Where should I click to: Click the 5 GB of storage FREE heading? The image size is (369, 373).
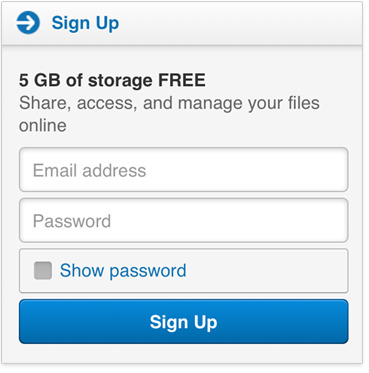click(x=112, y=80)
